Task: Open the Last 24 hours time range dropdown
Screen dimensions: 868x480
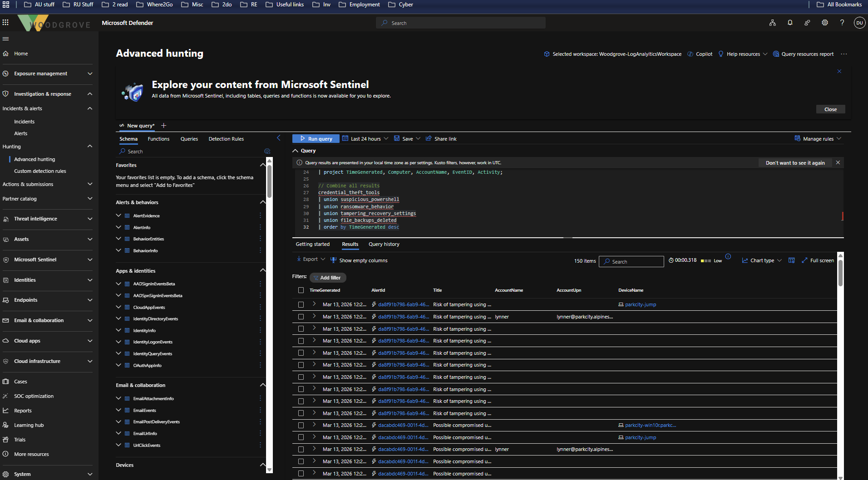Action: pyautogui.click(x=365, y=139)
